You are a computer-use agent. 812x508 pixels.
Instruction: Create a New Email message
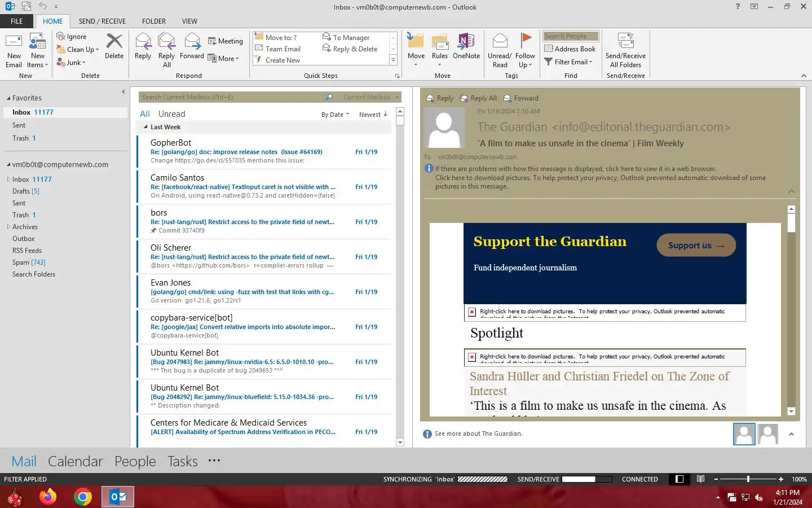click(x=14, y=51)
